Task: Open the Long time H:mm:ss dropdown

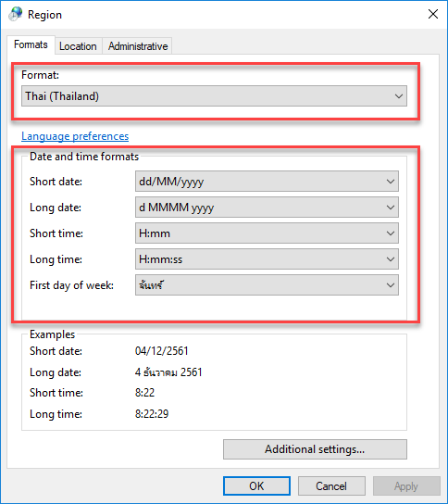Action: coord(267,259)
